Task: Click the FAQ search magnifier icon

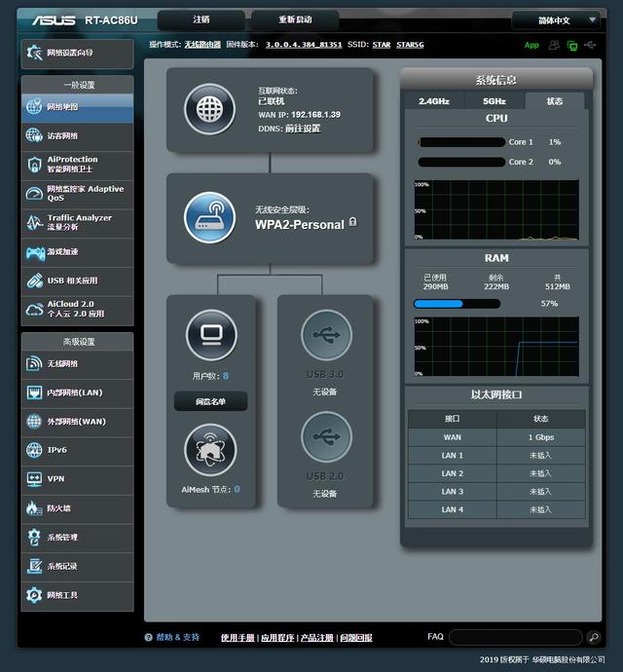Action: 594,637
